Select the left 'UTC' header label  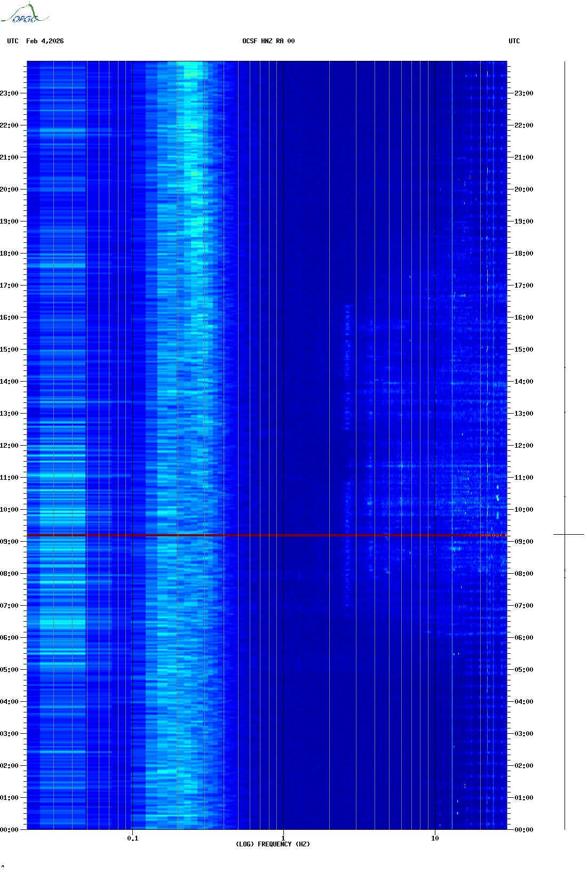[13, 41]
